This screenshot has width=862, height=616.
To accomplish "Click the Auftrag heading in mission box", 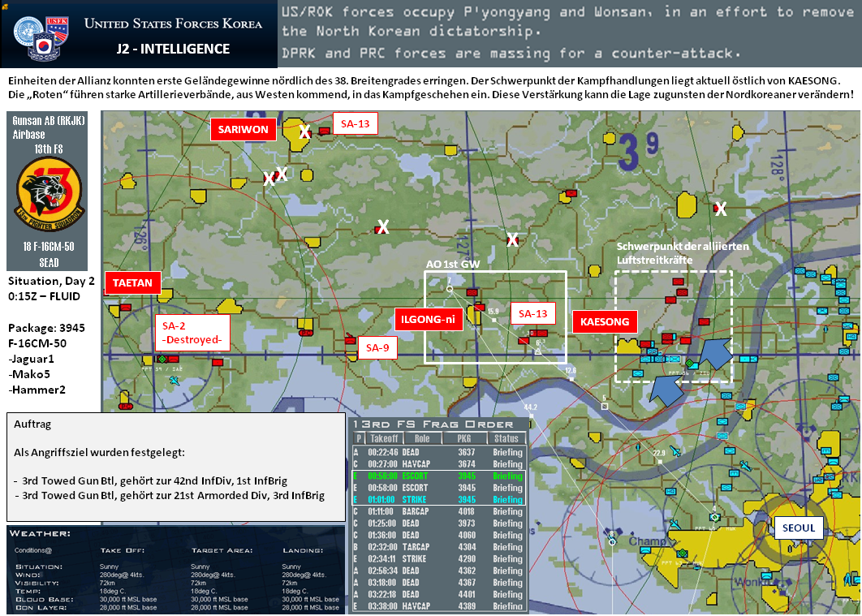I will (32, 424).
